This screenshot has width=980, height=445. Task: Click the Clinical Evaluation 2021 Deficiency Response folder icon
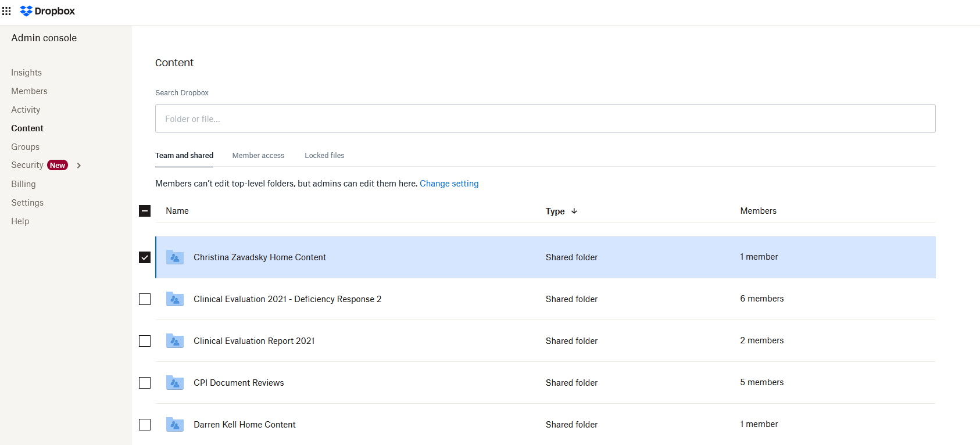tap(175, 299)
